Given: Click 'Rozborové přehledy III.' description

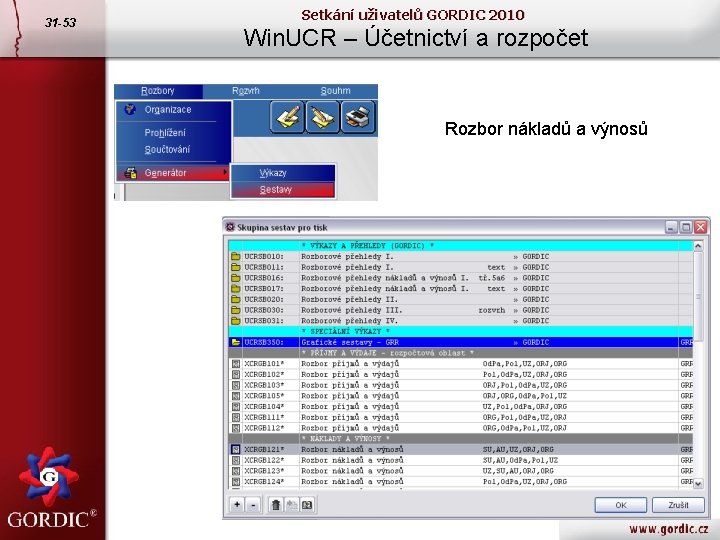Looking at the screenshot, I should [x=352, y=310].
